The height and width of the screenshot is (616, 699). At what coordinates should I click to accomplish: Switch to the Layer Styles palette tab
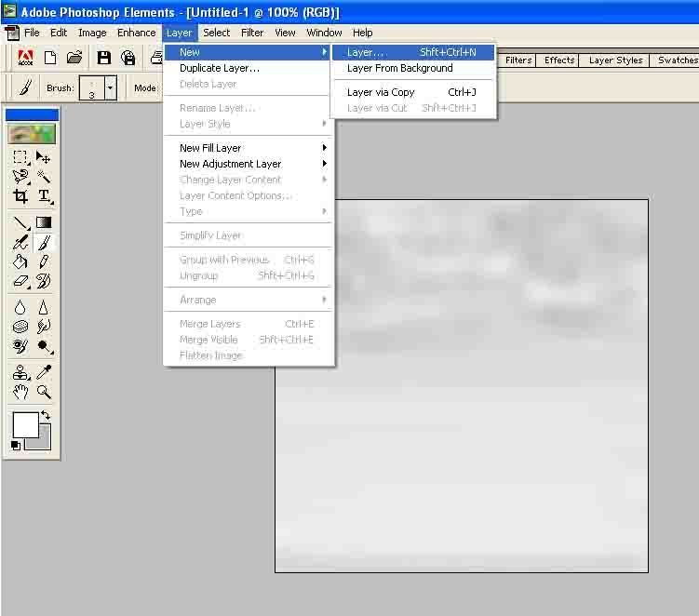tap(615, 60)
